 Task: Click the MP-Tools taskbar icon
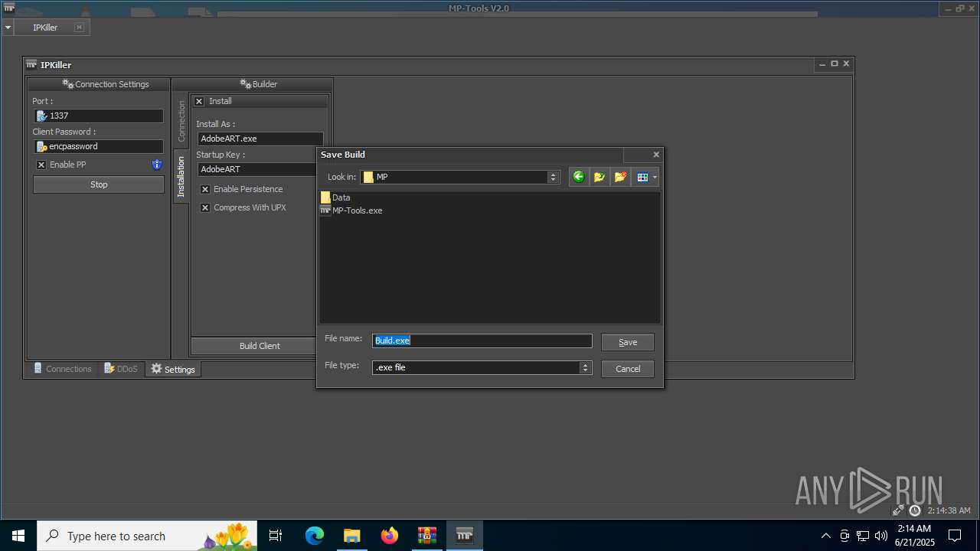464,536
